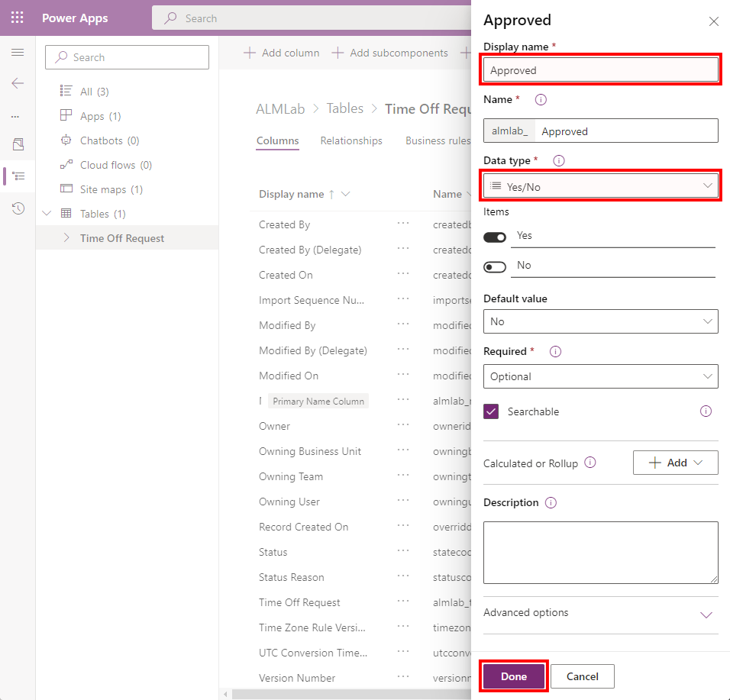Click the info icon beside Description label

coord(551,502)
